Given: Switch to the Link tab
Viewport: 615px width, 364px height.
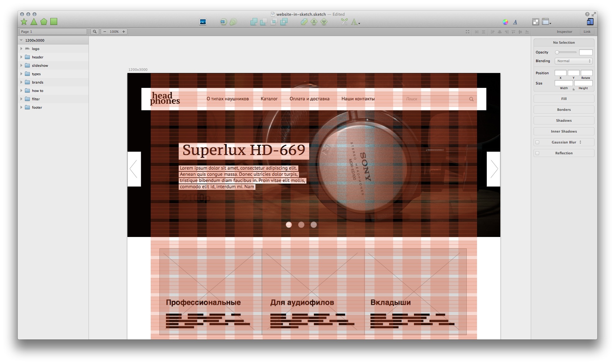Looking at the screenshot, I should (587, 32).
